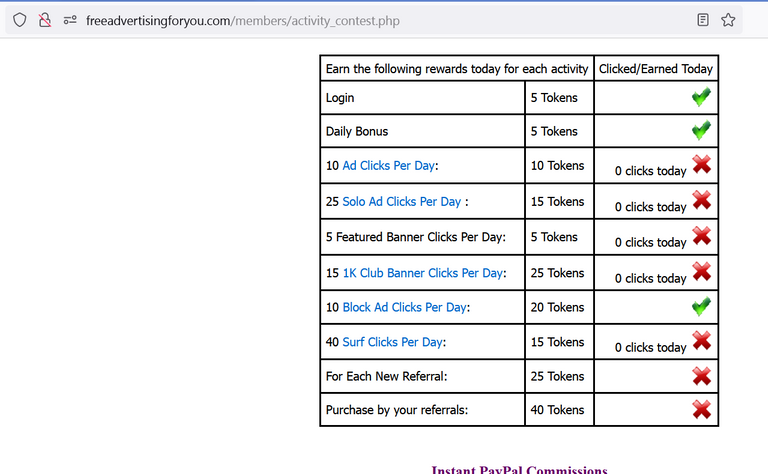Click 5 Tokens in the Daily Bonus row
The height and width of the screenshot is (474, 768).
click(x=554, y=131)
